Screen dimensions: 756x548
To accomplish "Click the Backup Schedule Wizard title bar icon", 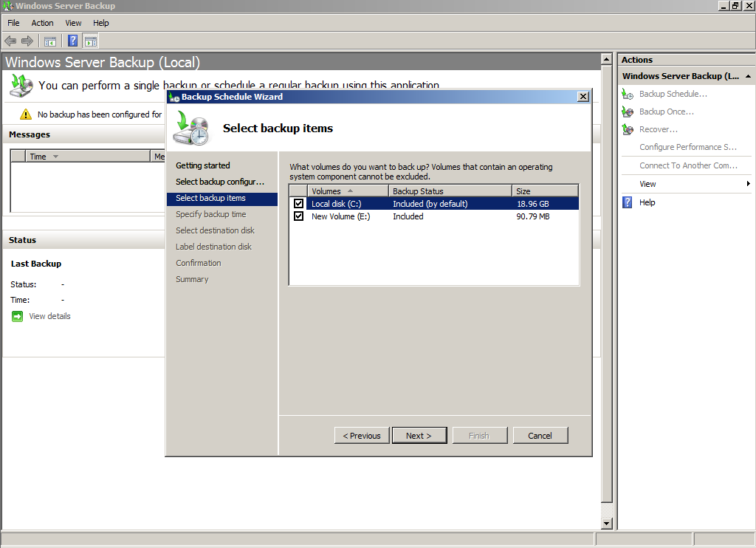I will [x=174, y=97].
